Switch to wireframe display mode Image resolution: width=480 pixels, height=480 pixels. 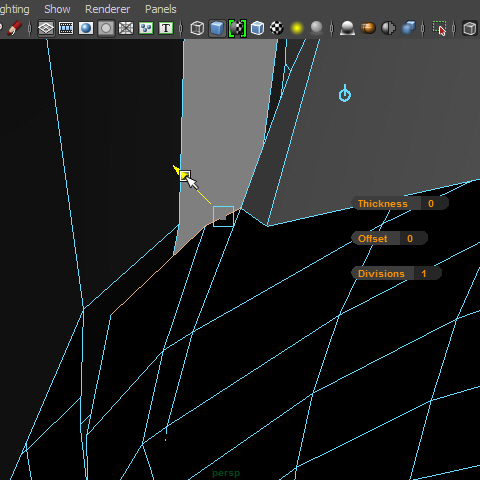(x=197, y=28)
